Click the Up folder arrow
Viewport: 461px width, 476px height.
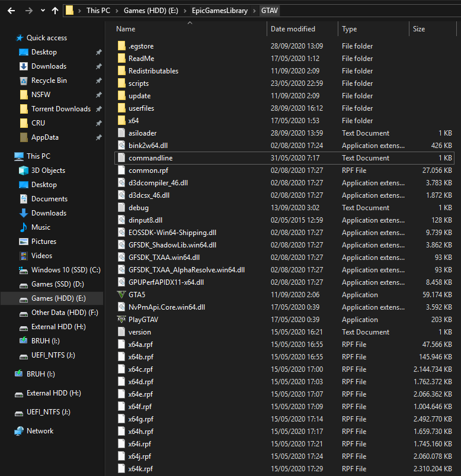tap(55, 11)
